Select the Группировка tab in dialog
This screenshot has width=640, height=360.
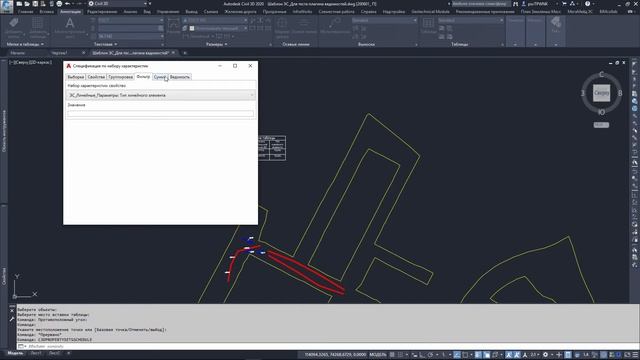point(121,77)
